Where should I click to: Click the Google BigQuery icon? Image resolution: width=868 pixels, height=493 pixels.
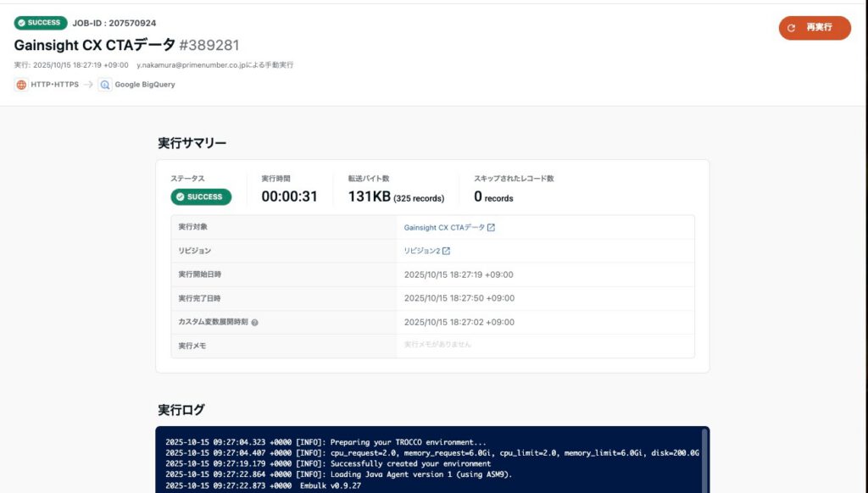click(104, 85)
